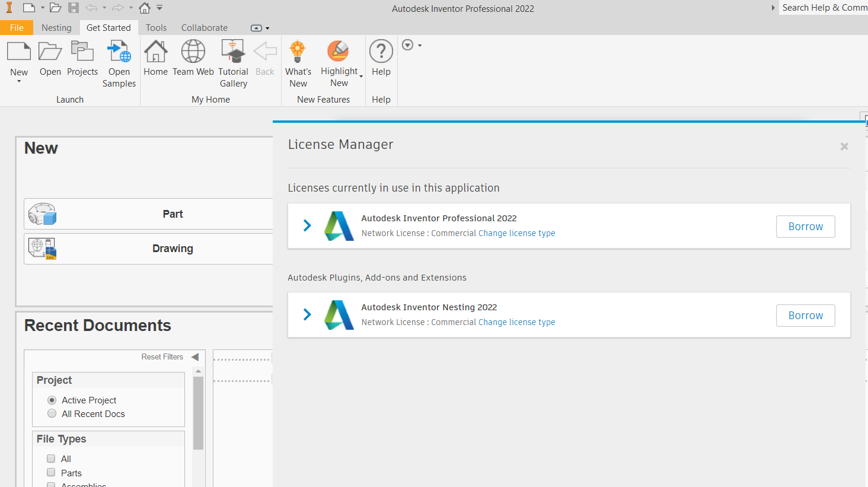Click Autodesk logo beside Inventor Nesting 2022
This screenshot has width=868, height=487.
[339, 315]
